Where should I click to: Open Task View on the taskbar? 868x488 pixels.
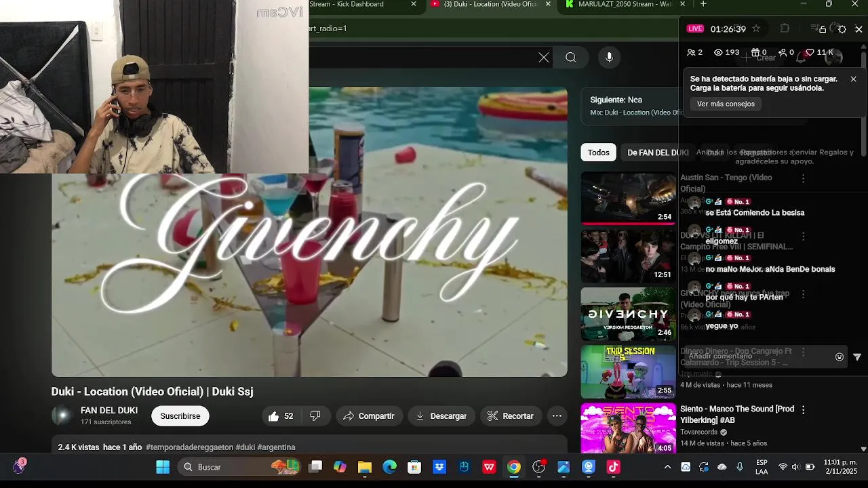click(315, 467)
